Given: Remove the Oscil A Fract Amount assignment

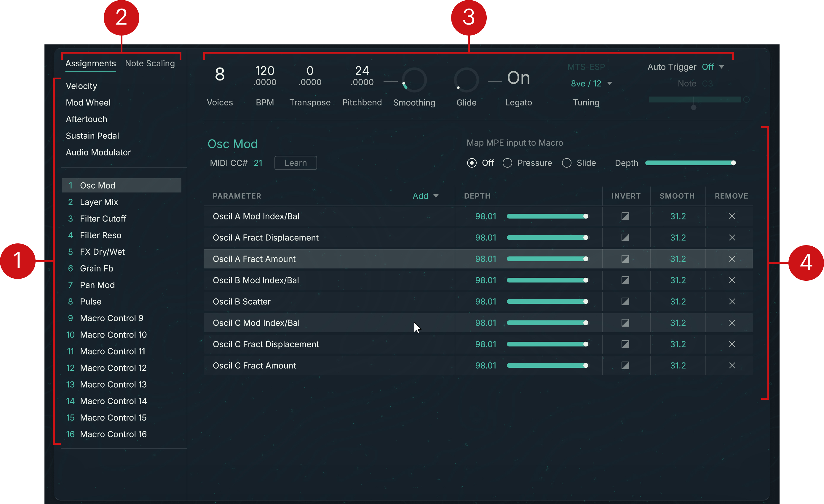Looking at the screenshot, I should tap(732, 259).
